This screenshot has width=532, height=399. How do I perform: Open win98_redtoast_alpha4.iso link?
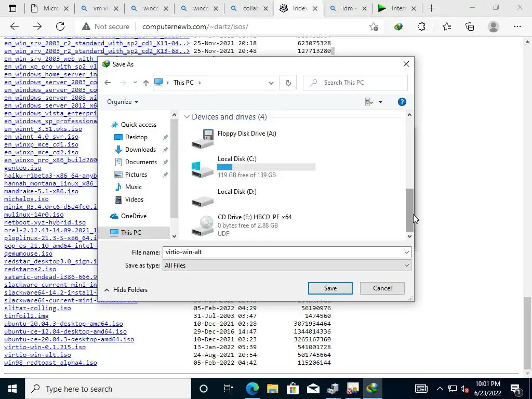[x=50, y=363]
